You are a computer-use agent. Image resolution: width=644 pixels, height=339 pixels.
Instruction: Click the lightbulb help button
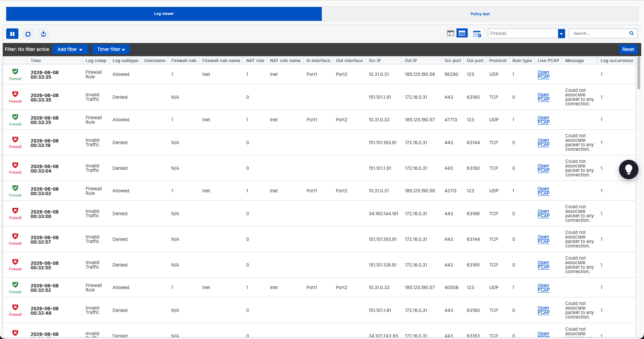[x=628, y=169]
